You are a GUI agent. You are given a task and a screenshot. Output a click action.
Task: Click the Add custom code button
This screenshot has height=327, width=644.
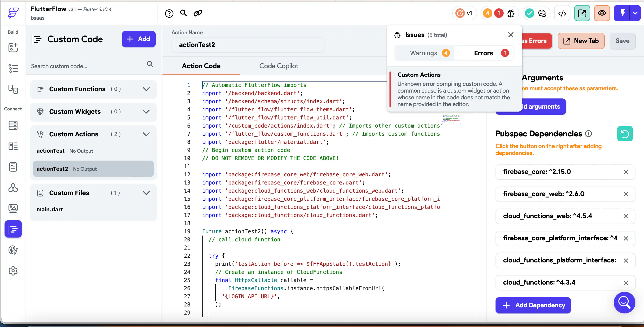[x=139, y=39]
